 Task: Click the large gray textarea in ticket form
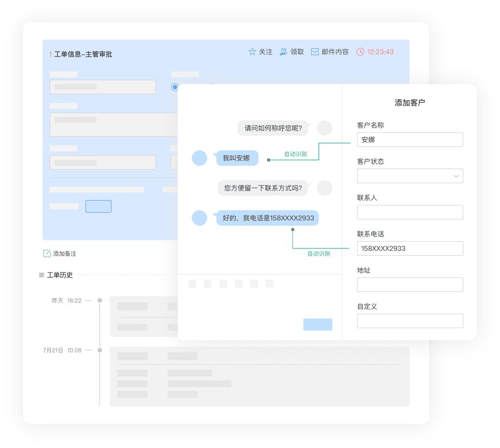(x=114, y=125)
